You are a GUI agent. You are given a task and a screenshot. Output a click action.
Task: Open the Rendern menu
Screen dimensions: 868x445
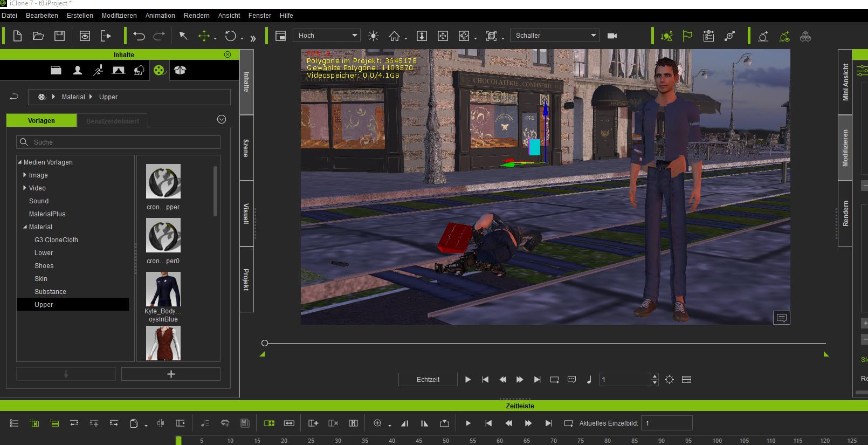(x=196, y=16)
